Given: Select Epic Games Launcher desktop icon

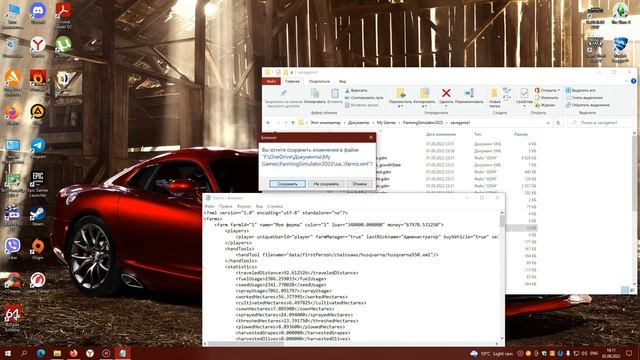Looking at the screenshot, I should (x=38, y=184).
